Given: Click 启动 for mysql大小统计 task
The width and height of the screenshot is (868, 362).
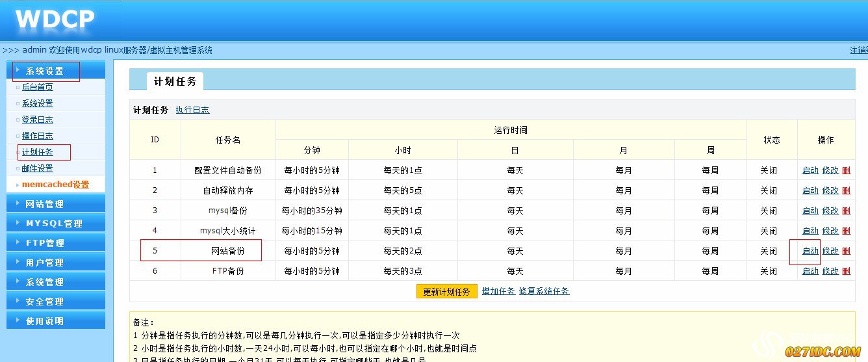Looking at the screenshot, I should 810,231.
